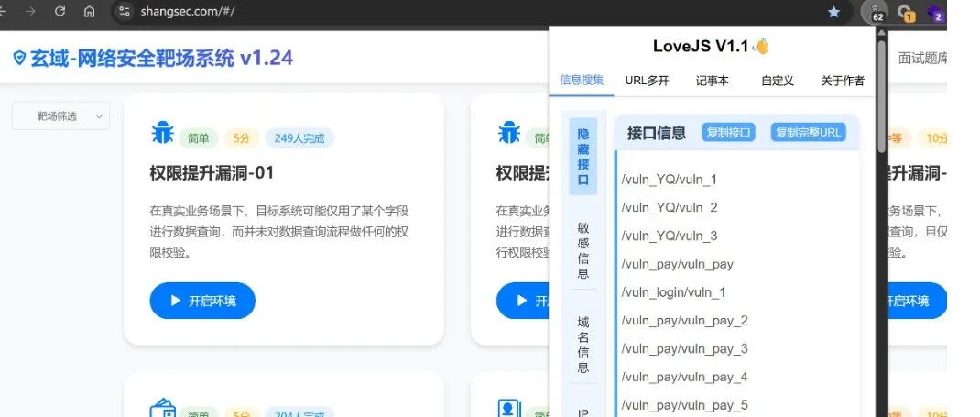Open the 自定义 tab
The image size is (980, 417).
(x=778, y=81)
